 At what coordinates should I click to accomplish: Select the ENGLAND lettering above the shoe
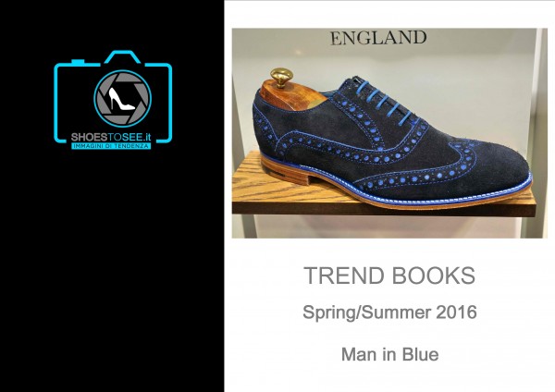pos(378,38)
